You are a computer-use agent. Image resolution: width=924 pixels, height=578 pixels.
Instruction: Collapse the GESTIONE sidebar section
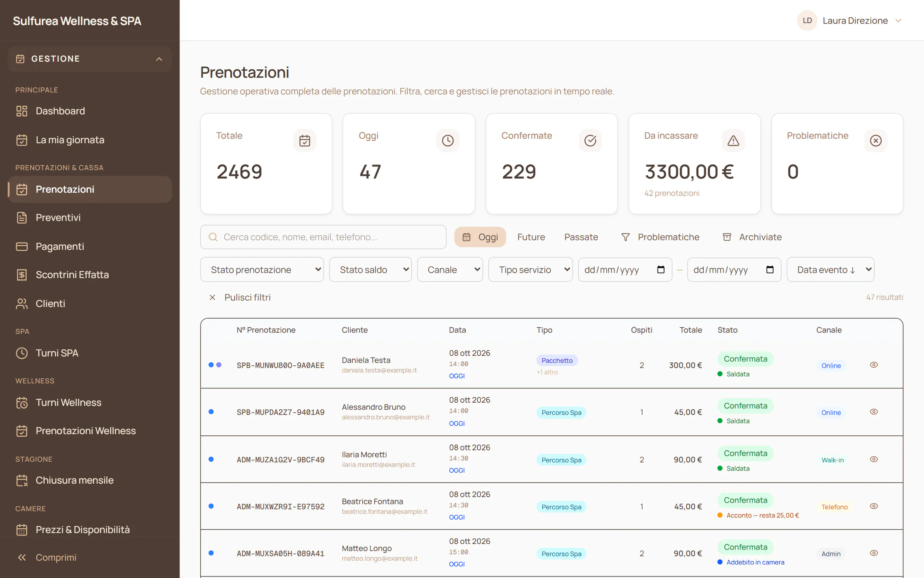[x=89, y=59]
